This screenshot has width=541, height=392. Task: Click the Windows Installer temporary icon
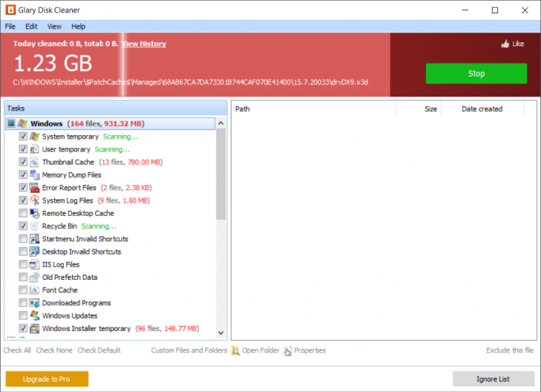(x=34, y=329)
